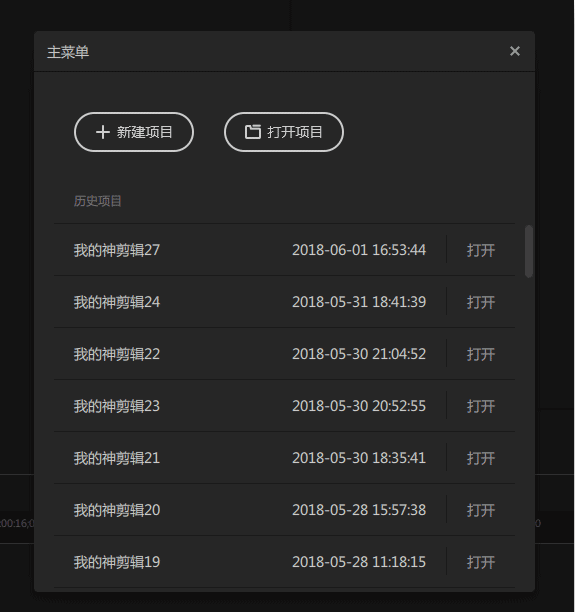This screenshot has height=612, width=575.
Task: Select the 我的神剪辑24 project name
Action: [x=117, y=302]
